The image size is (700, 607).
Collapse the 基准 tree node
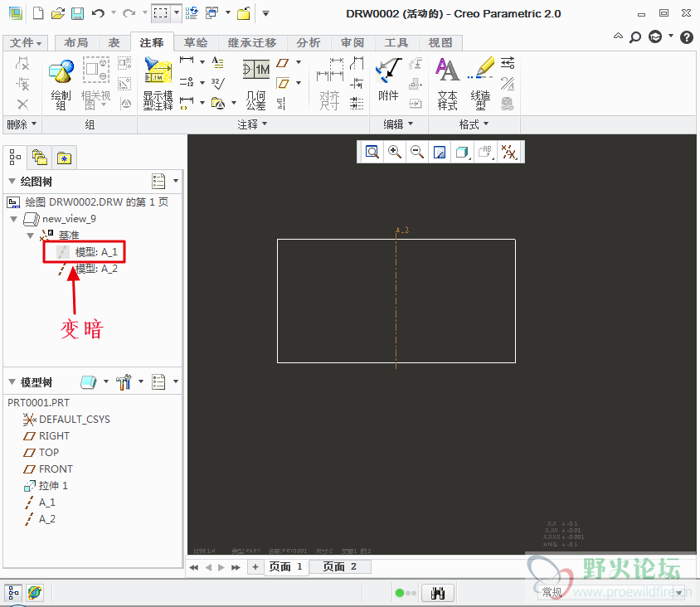tap(31, 236)
